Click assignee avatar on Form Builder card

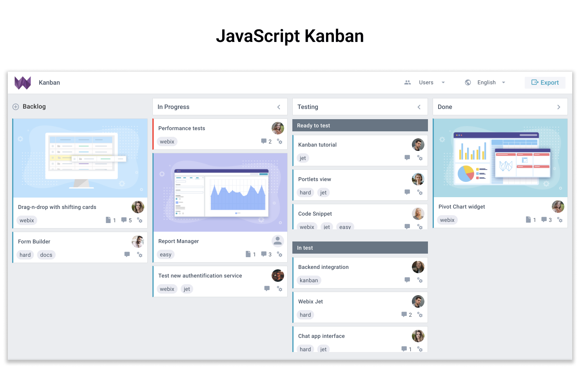coord(138,241)
